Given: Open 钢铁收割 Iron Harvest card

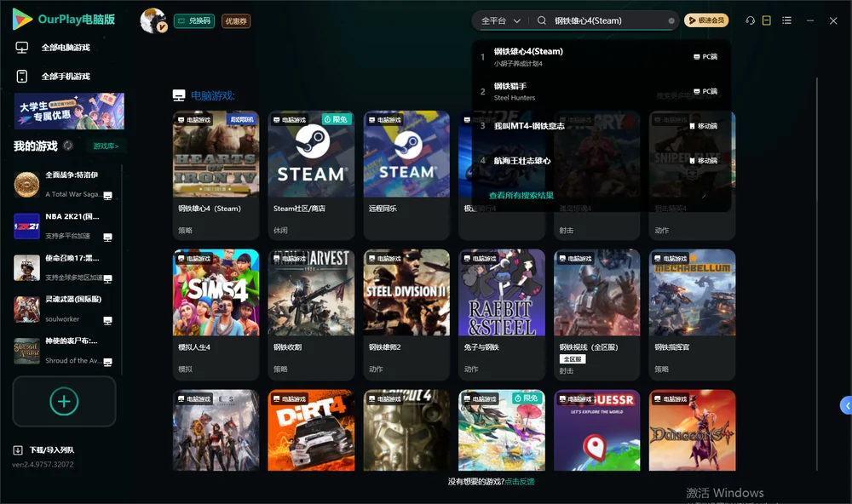Looking at the screenshot, I should 311,314.
